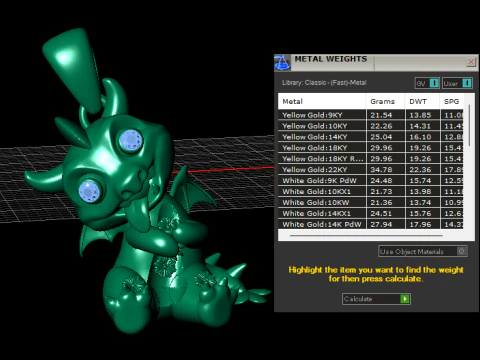Click the 21.54 grams value

(x=381, y=115)
